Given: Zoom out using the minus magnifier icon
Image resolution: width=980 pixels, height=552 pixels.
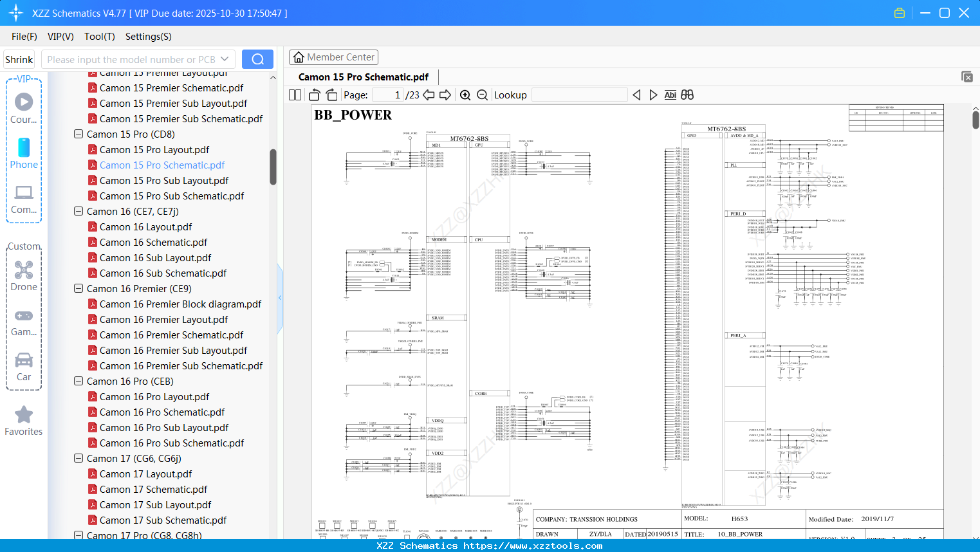Looking at the screenshot, I should pyautogui.click(x=481, y=95).
